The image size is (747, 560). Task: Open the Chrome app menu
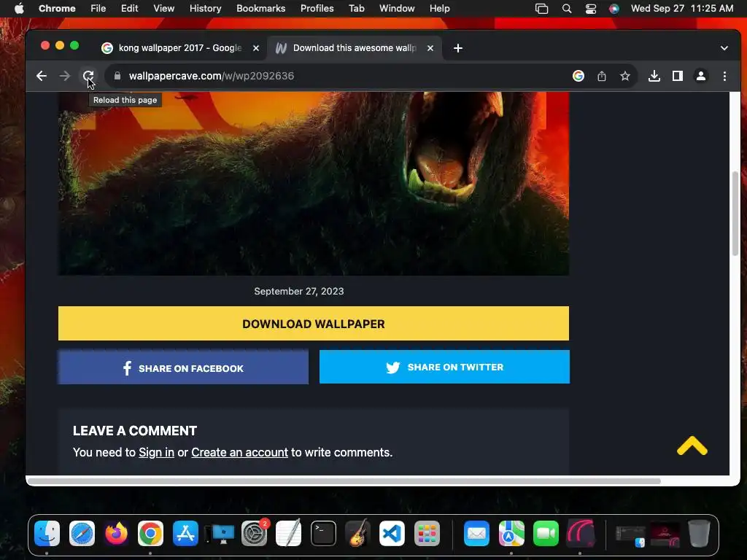click(x=57, y=8)
